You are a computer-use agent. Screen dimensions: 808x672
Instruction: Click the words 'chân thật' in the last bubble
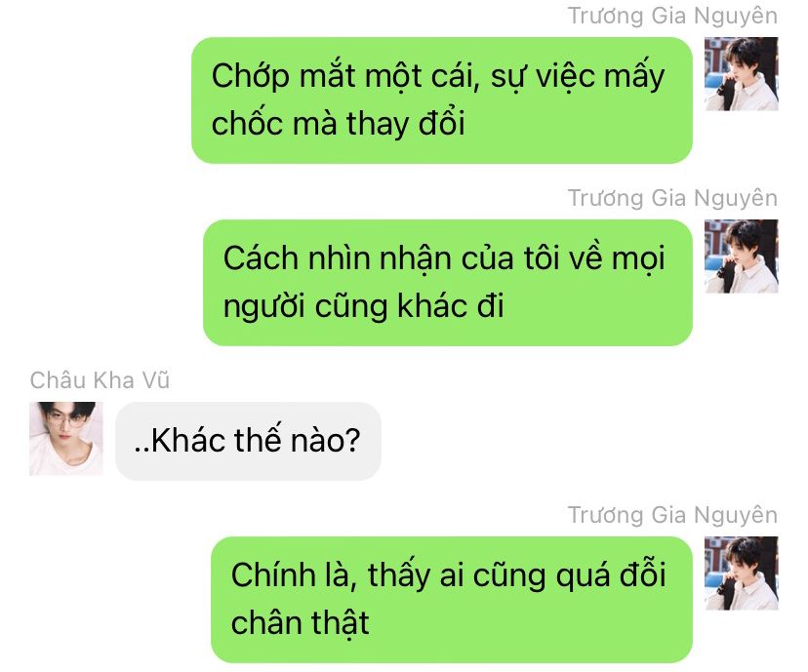300,622
